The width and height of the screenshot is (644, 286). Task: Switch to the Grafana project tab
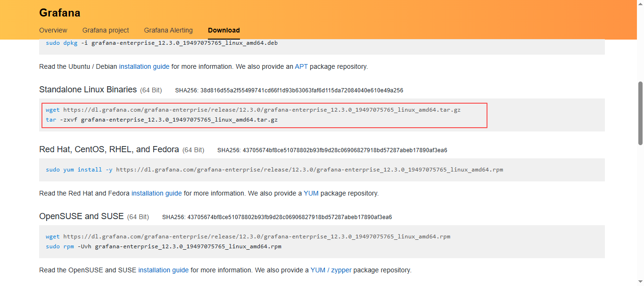coord(106,30)
